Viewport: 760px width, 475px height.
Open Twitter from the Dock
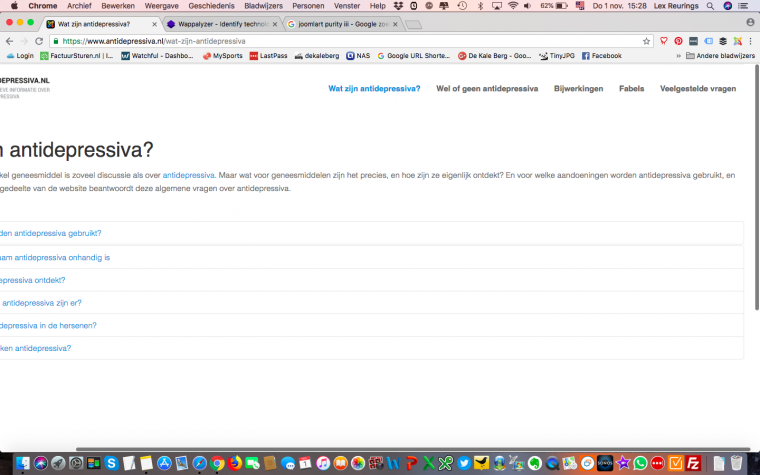464,463
